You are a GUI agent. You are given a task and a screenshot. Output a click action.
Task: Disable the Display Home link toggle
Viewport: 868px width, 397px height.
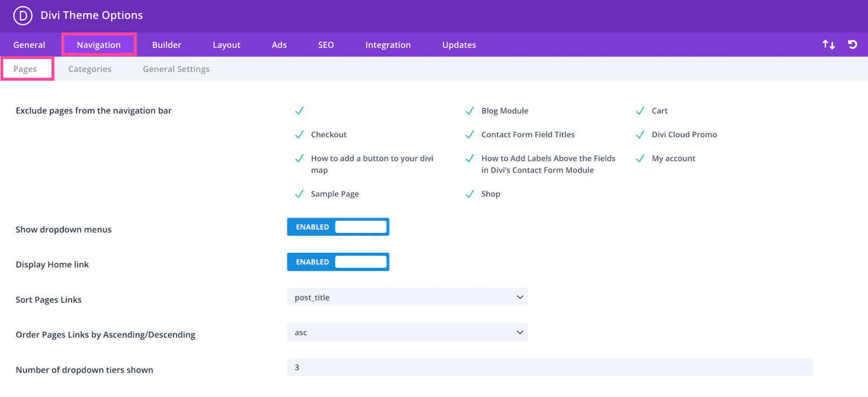pos(338,261)
